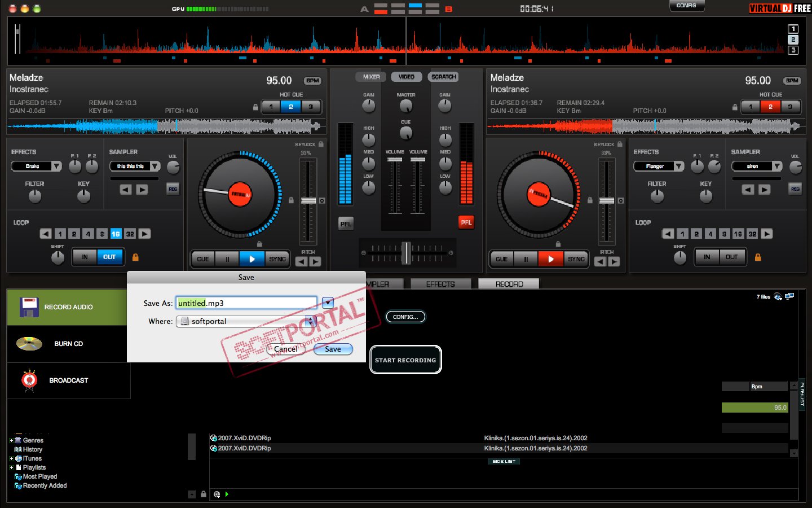This screenshot has height=508, width=812.
Task: Toggle right deck loop IN
Action: [x=707, y=257]
